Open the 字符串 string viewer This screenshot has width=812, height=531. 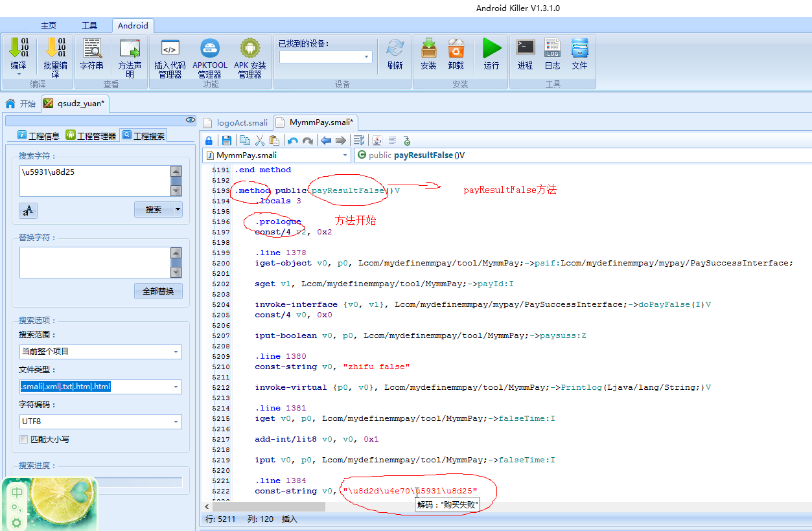[92, 48]
